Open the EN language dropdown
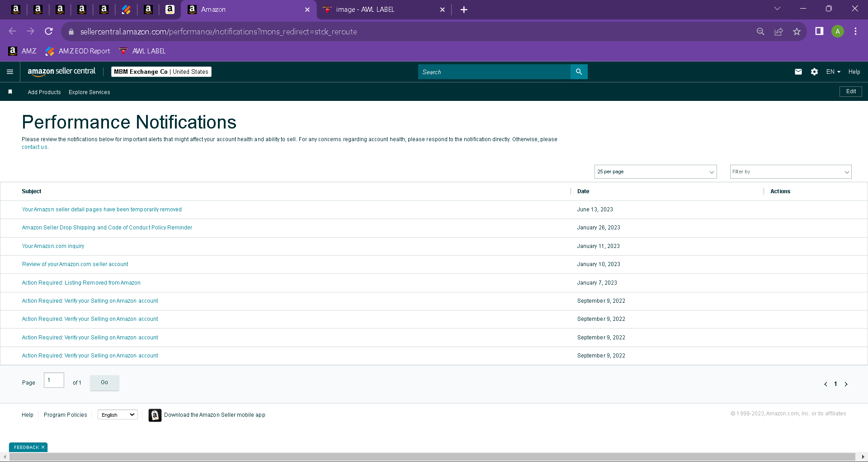 (833, 71)
